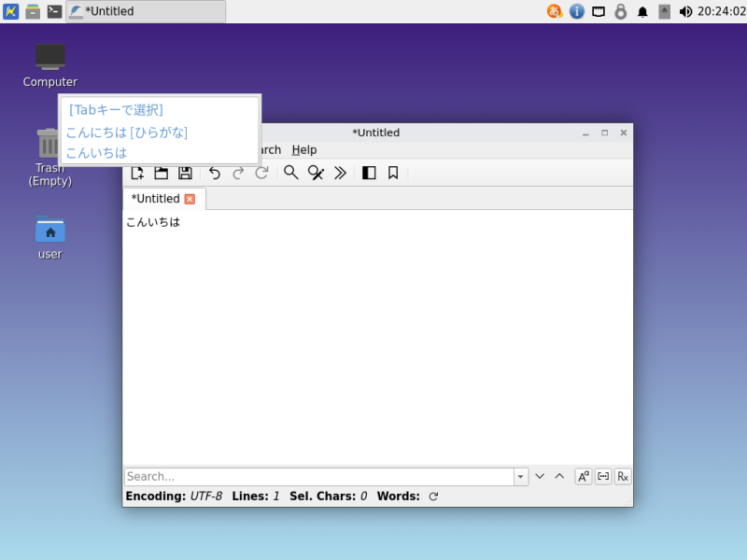
Task: Expand the toolbar overflow chevron
Action: (x=340, y=173)
